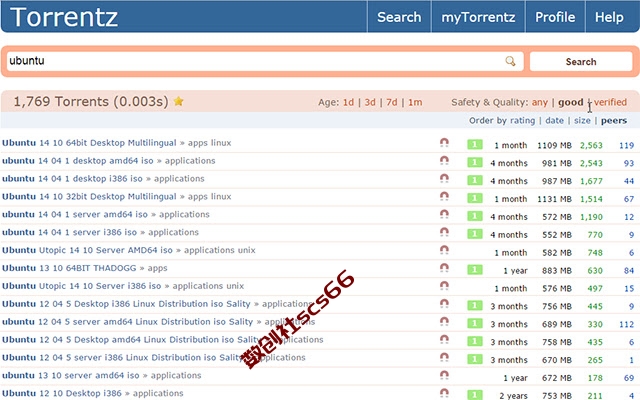Set Safety & Quality to good
This screenshot has height=400, width=640.
(x=571, y=102)
